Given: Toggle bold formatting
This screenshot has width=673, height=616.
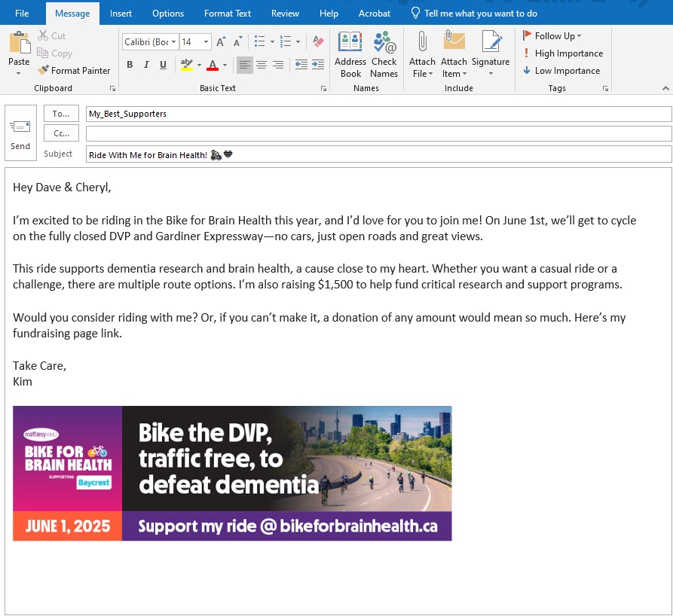Looking at the screenshot, I should 130,65.
